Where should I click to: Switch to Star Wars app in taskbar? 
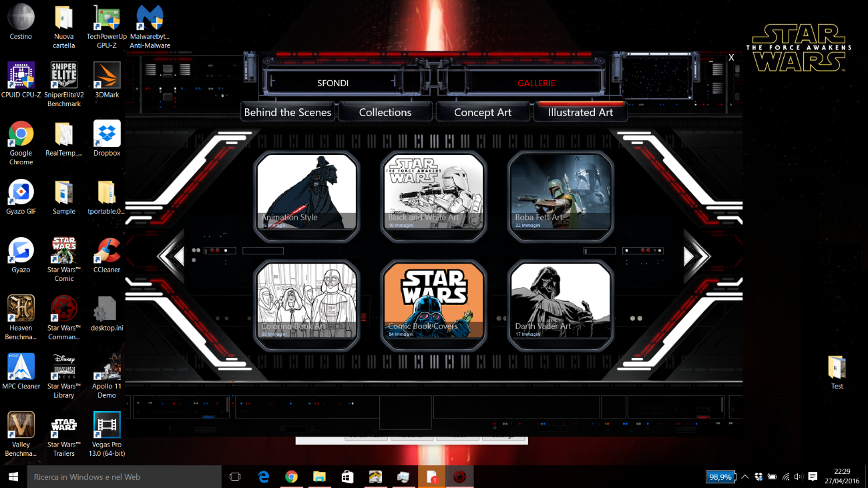click(459, 477)
